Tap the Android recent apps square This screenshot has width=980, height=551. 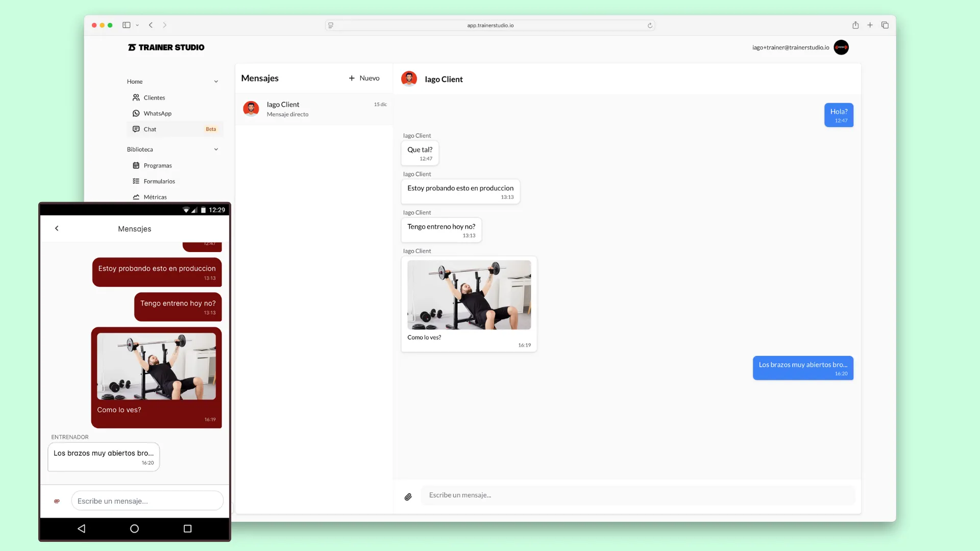coord(187,529)
